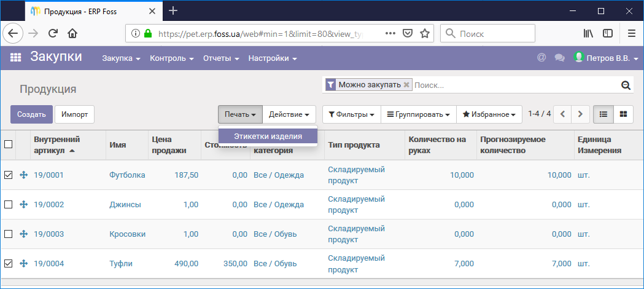Save page to Pocket
This screenshot has height=289, width=644.
408,33
